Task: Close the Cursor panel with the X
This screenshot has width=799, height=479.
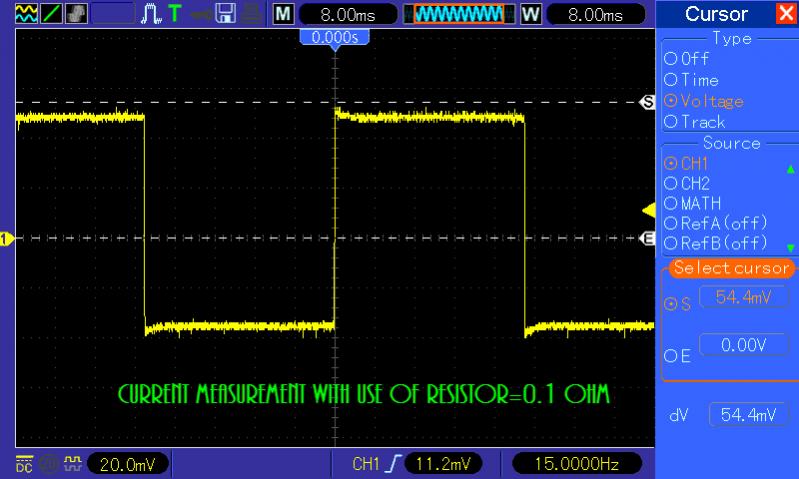Action: click(x=787, y=13)
